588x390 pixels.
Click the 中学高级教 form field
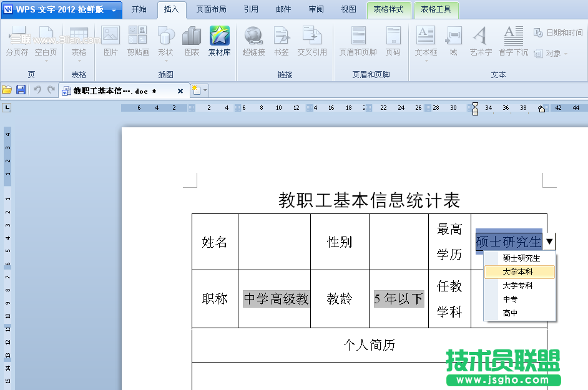point(276,299)
